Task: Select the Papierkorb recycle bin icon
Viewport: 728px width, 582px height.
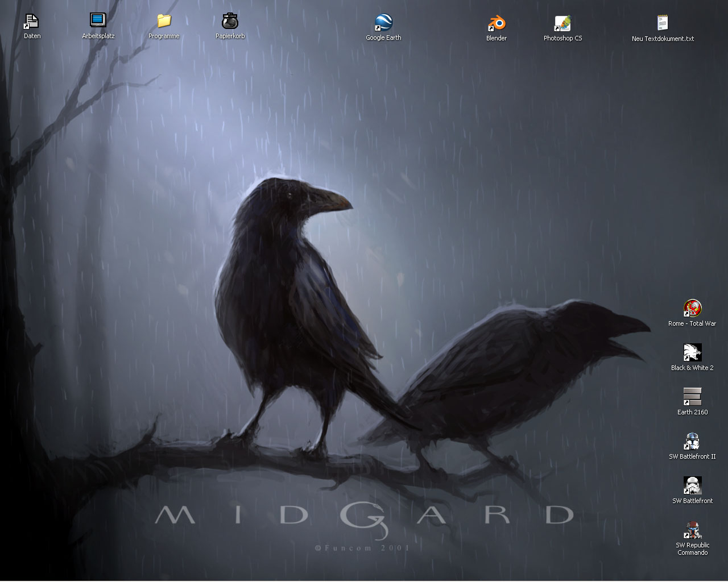Action: coord(230,21)
